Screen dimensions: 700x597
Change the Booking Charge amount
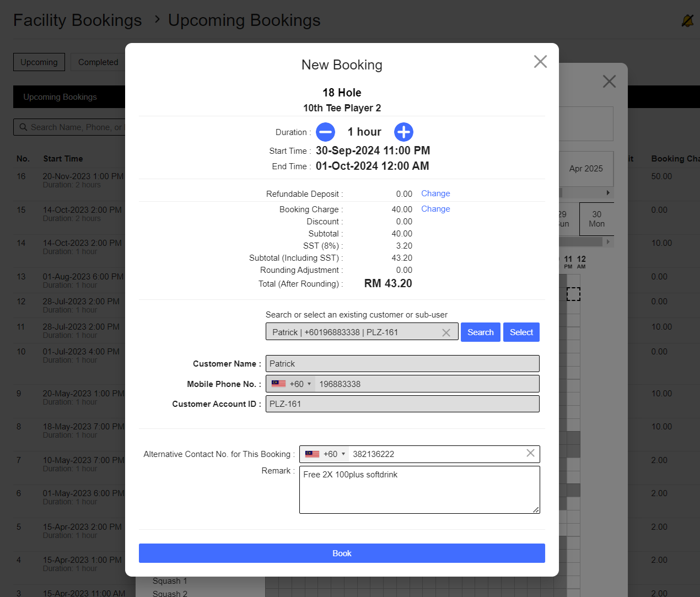(435, 209)
